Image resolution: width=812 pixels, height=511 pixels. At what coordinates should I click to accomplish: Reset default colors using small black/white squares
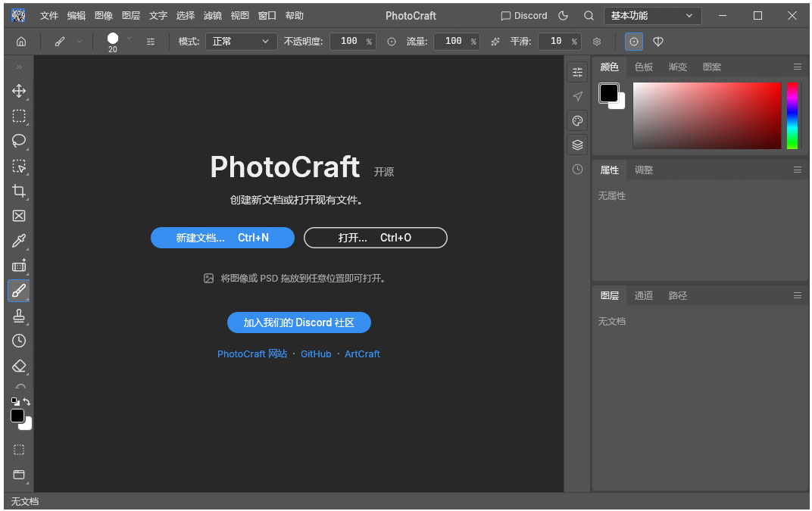(15, 402)
